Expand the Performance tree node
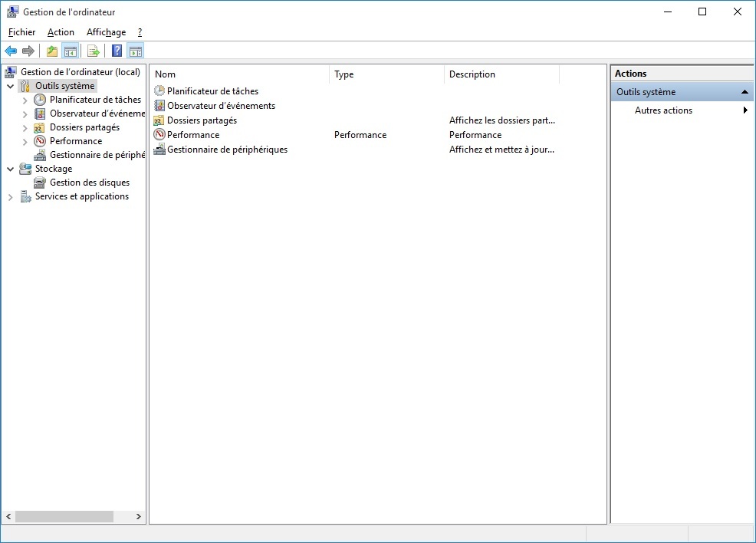Image resolution: width=756 pixels, height=543 pixels. (25, 142)
